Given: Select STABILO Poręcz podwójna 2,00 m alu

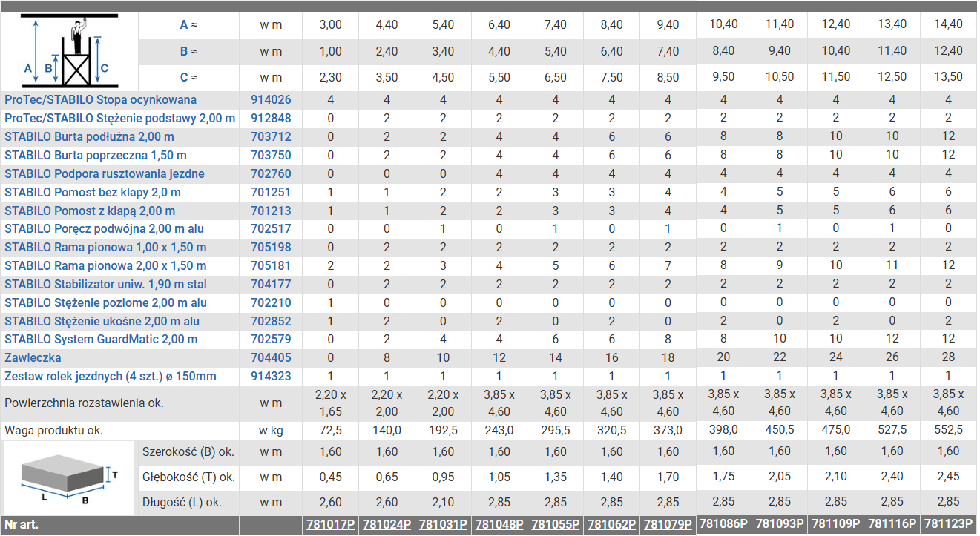Looking at the screenshot, I should 105,229.
